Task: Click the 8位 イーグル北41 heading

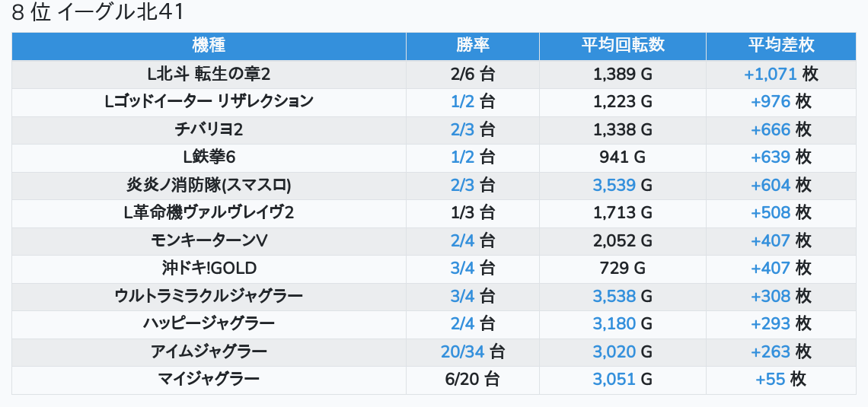Action: (x=98, y=13)
